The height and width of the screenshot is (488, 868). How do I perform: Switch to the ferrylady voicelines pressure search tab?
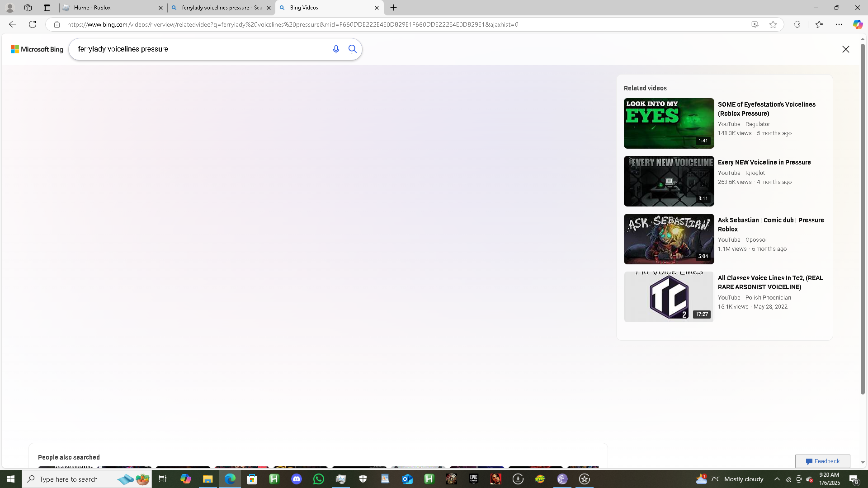pos(221,8)
